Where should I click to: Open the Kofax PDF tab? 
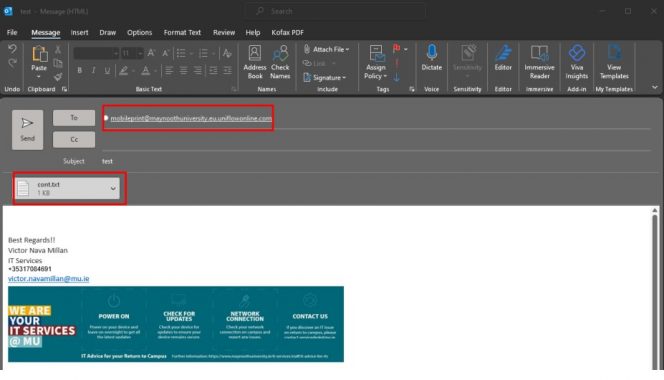coord(288,33)
